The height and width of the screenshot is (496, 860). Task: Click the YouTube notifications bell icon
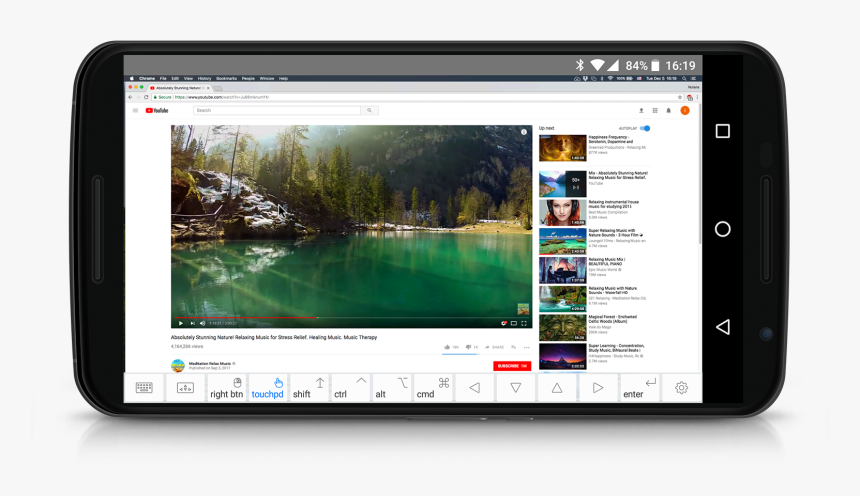pos(669,110)
